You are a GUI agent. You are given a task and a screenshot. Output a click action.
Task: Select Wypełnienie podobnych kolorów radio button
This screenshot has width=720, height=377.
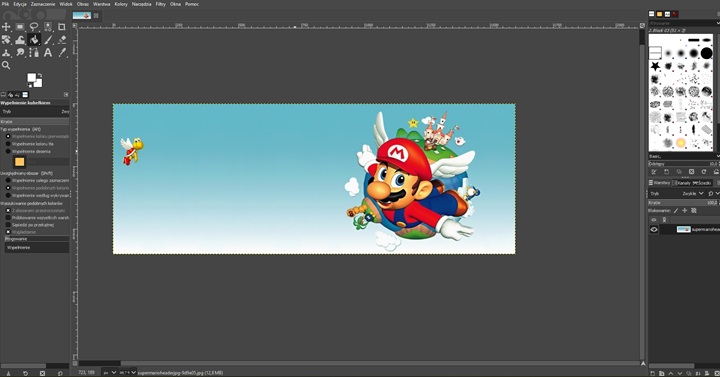tap(8, 188)
